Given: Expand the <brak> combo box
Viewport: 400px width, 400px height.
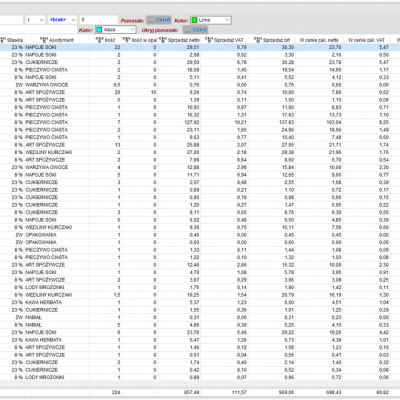Looking at the screenshot, I should click(x=73, y=20).
